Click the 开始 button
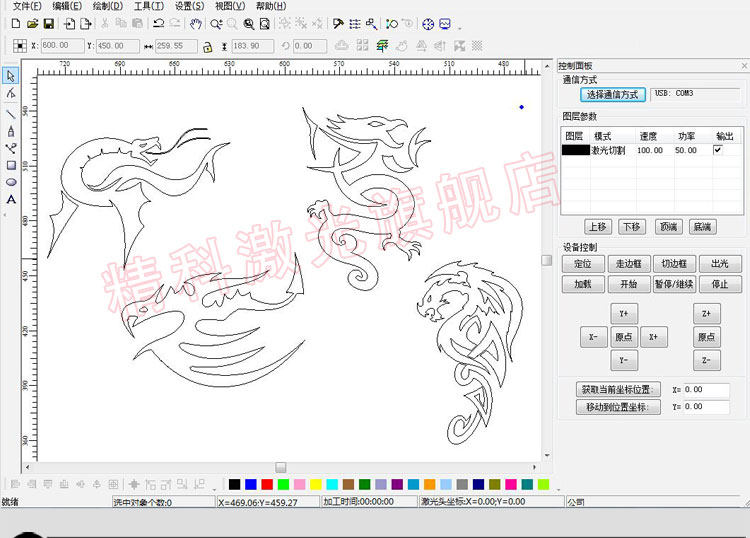 [629, 284]
